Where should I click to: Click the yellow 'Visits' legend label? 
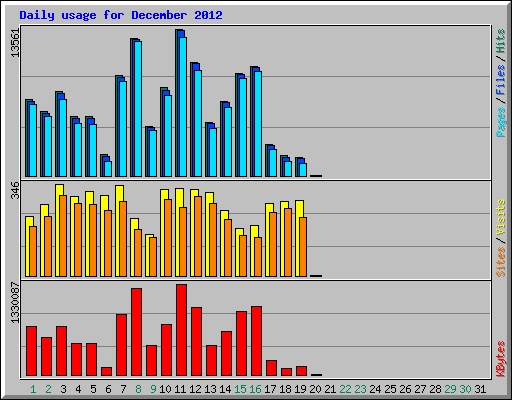[x=500, y=218]
